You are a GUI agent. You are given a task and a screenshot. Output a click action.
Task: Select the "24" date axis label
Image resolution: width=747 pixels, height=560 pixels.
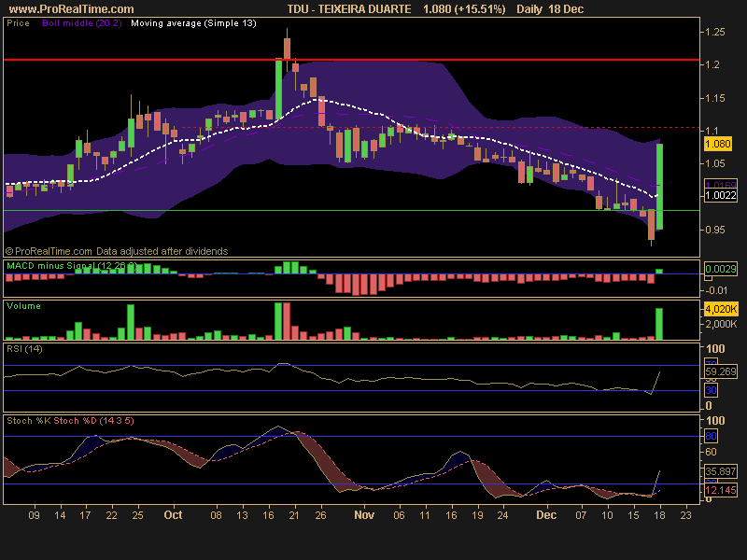point(502,515)
